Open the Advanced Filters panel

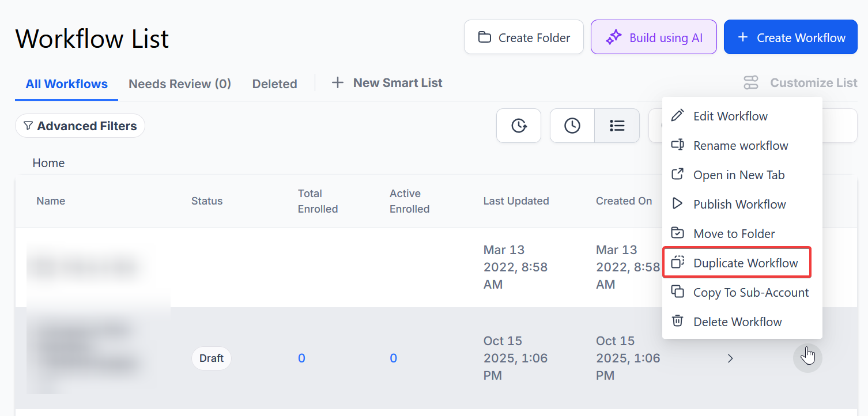pos(80,126)
